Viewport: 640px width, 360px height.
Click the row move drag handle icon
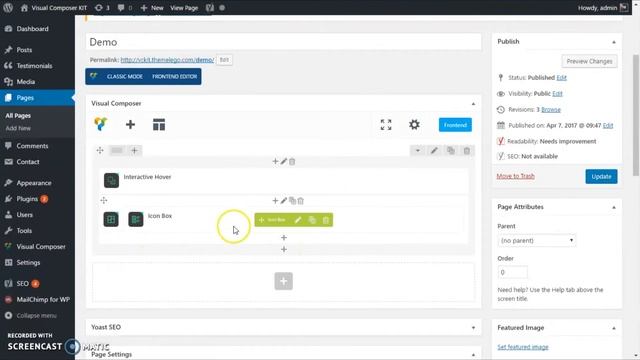(100, 151)
